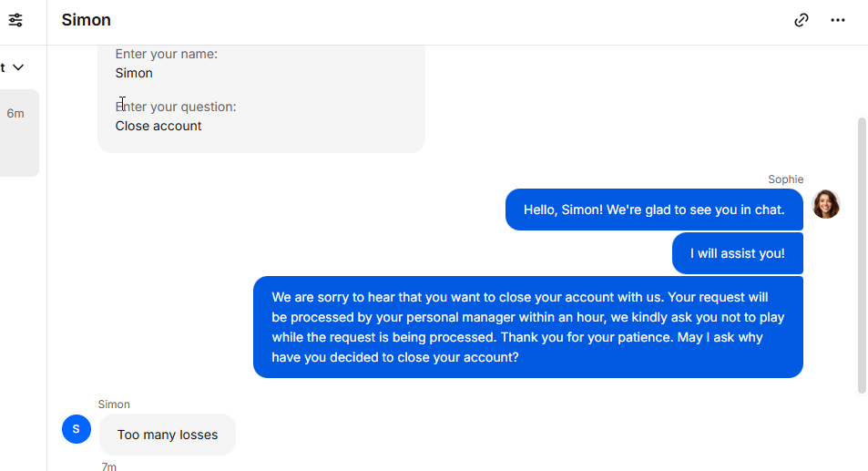Open the three-dot more options menu
This screenshot has height=471, width=868.
pyautogui.click(x=838, y=20)
